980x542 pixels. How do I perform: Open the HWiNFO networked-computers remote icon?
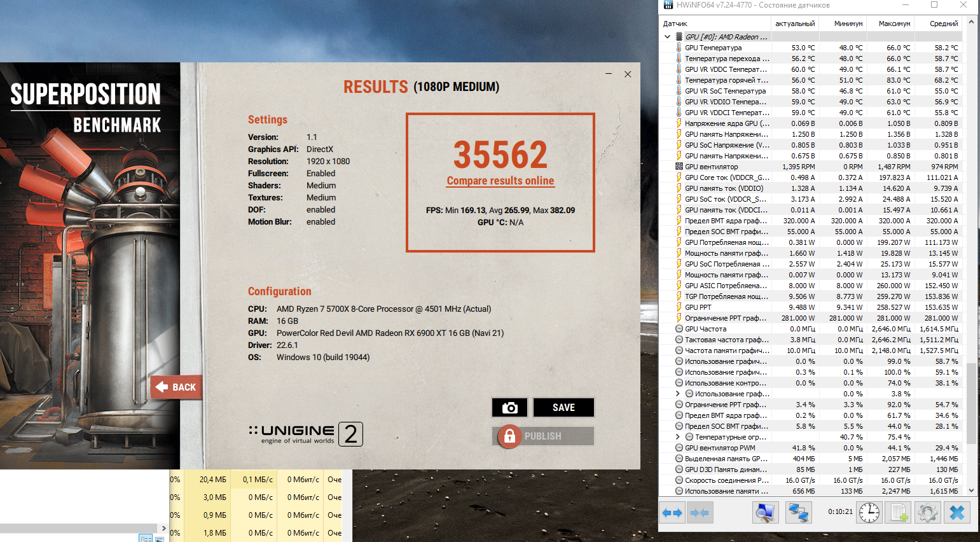[x=798, y=512]
